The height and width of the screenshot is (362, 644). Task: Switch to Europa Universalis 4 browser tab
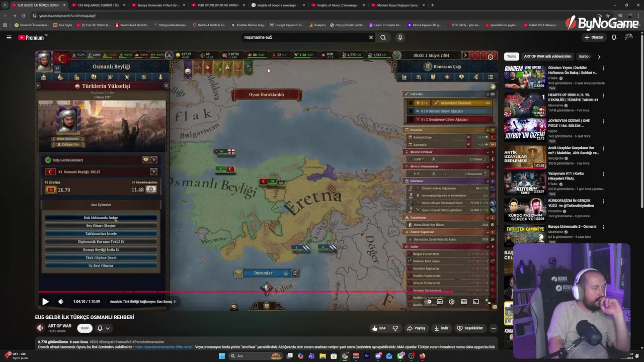[157, 5]
